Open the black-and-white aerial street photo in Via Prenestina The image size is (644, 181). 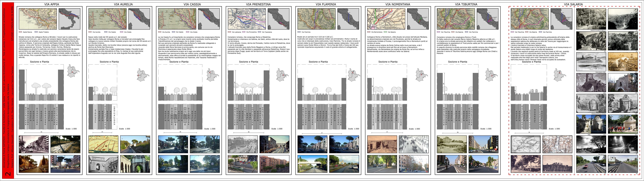click(243, 144)
